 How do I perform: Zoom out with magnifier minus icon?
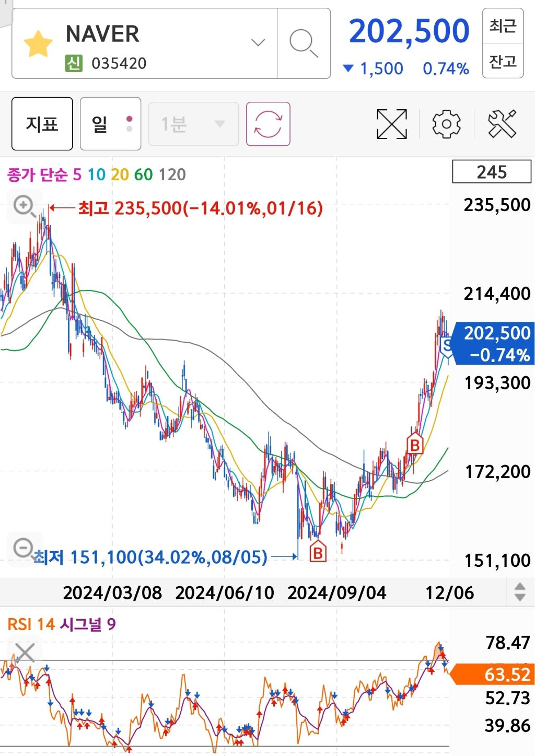click(x=24, y=548)
